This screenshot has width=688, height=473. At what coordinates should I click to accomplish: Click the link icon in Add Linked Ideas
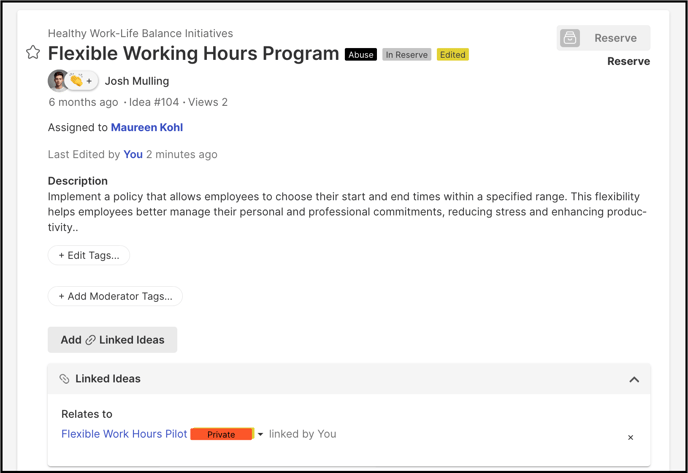90,340
